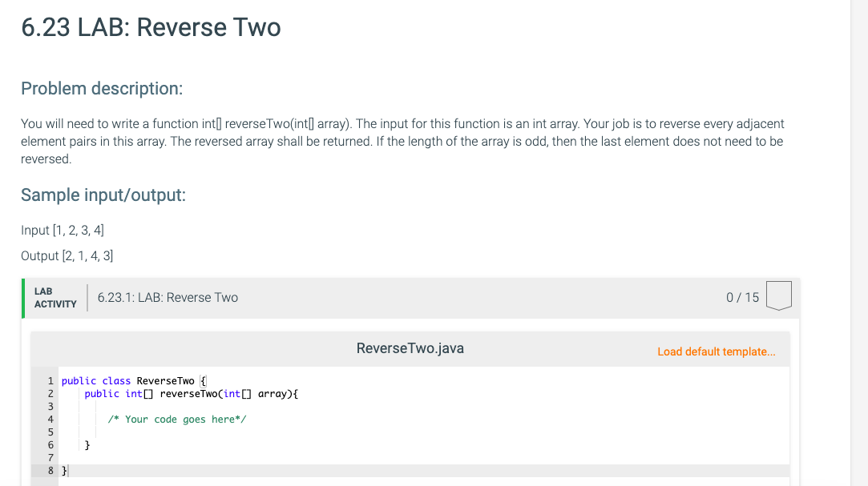This screenshot has width=868, height=486.
Task: Click the 6.23 LAB: Reverse Two page heading
Action: pos(151,27)
